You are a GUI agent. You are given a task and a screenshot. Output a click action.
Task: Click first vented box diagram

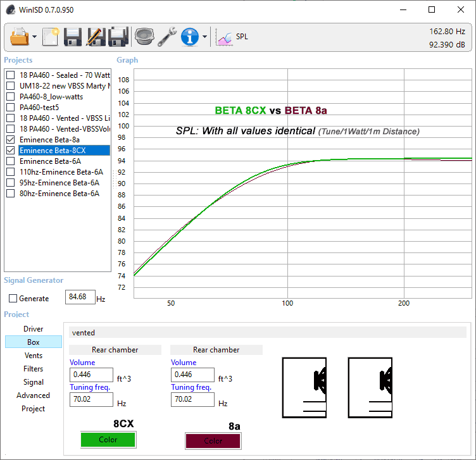coord(304,388)
